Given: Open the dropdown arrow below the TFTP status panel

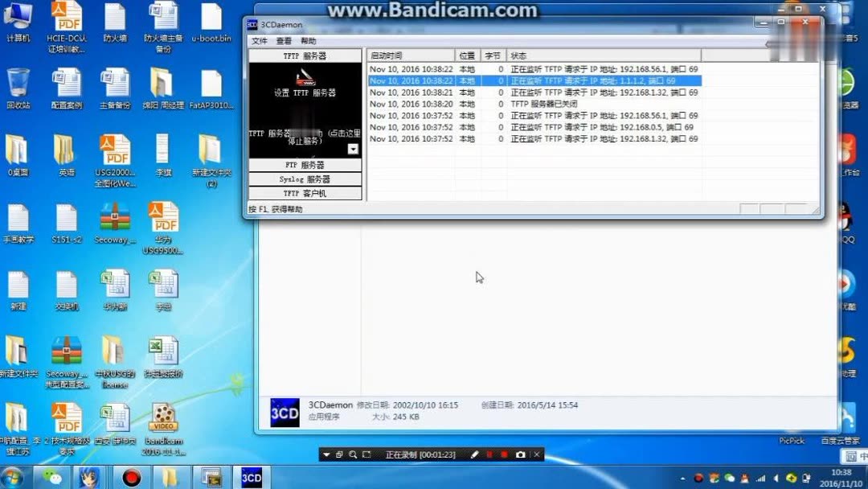Looking at the screenshot, I should click(352, 148).
